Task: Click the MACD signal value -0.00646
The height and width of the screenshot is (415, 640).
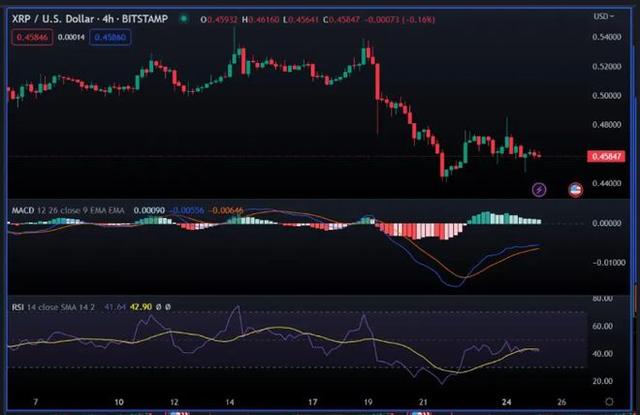Action: (x=226, y=211)
